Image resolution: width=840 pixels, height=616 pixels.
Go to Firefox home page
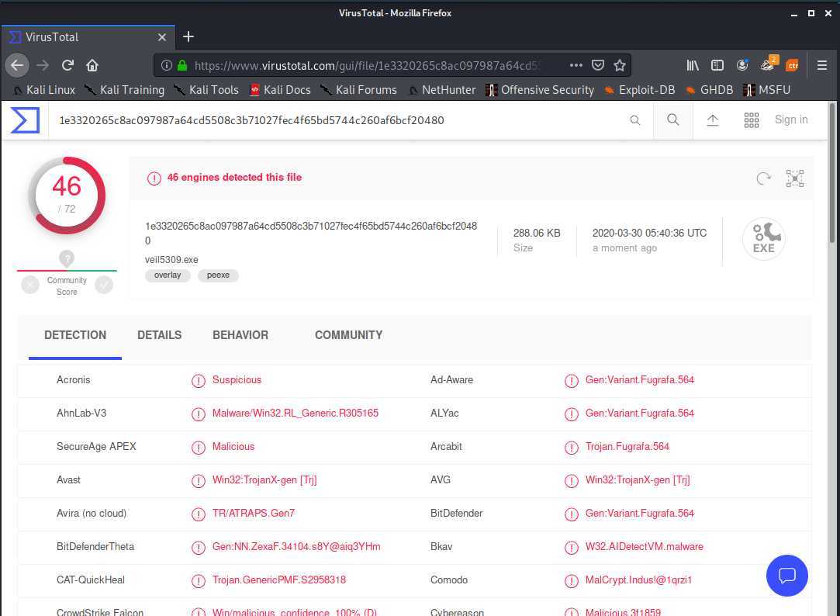coord(92,65)
